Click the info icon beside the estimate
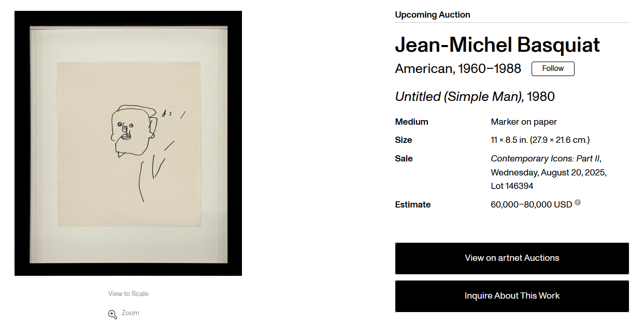Image resolution: width=644 pixels, height=325 pixels. click(x=578, y=202)
